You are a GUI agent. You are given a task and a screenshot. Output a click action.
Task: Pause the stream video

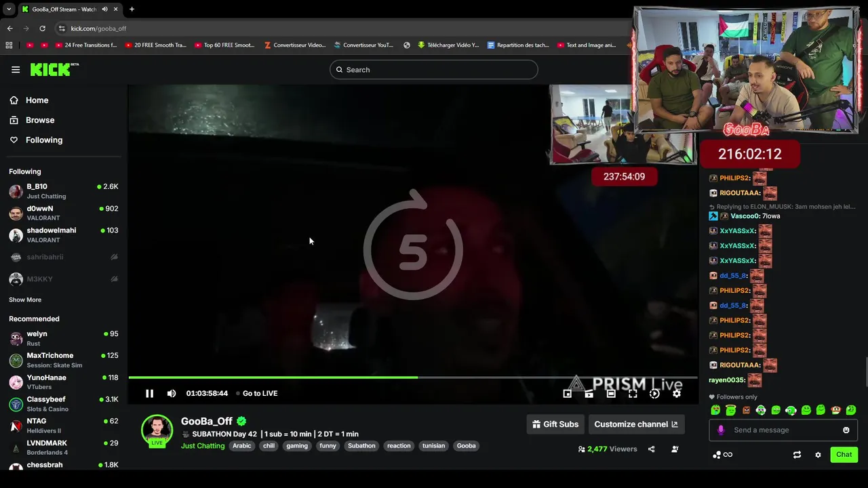pos(149,393)
